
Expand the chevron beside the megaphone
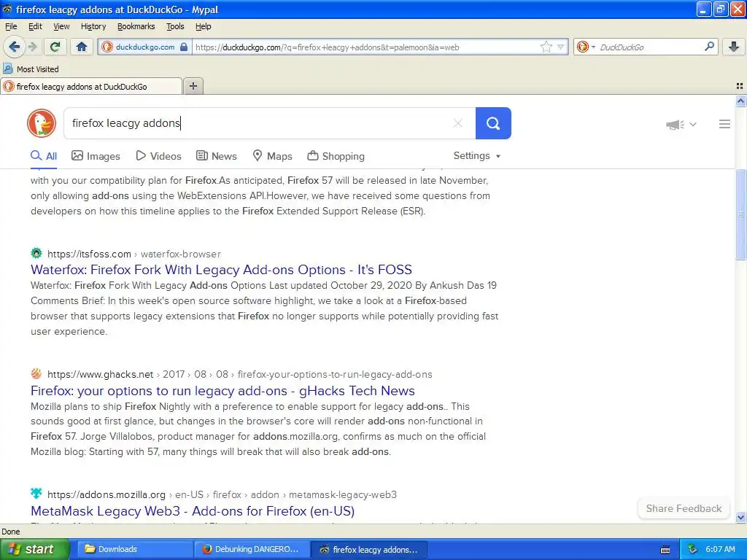[693, 124]
